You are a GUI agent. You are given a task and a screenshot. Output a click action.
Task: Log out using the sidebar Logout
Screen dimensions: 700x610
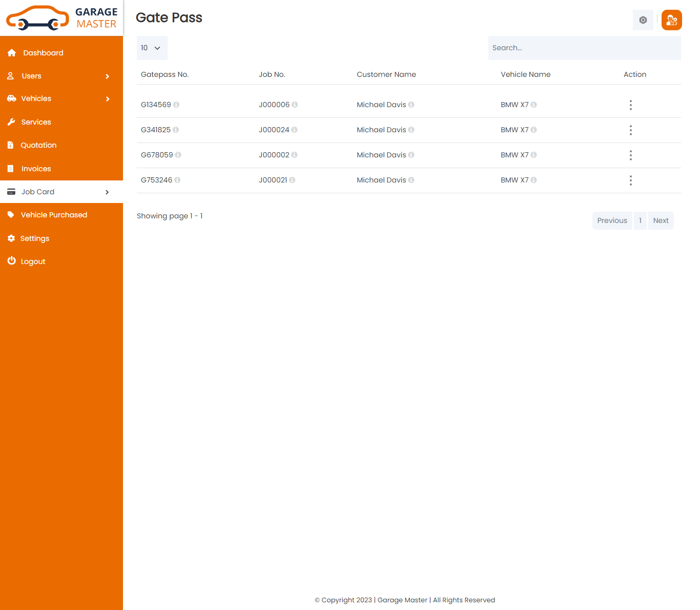tap(33, 261)
